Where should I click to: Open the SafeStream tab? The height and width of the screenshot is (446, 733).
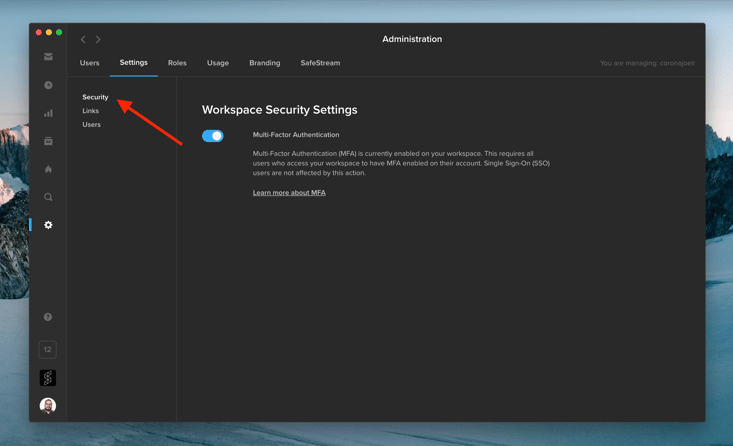(320, 63)
